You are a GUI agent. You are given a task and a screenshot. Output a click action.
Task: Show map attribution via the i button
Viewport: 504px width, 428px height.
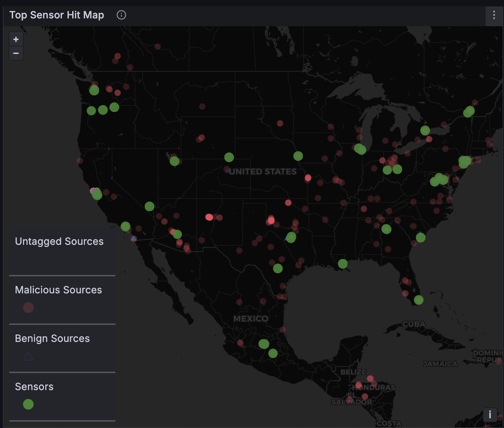[490, 415]
